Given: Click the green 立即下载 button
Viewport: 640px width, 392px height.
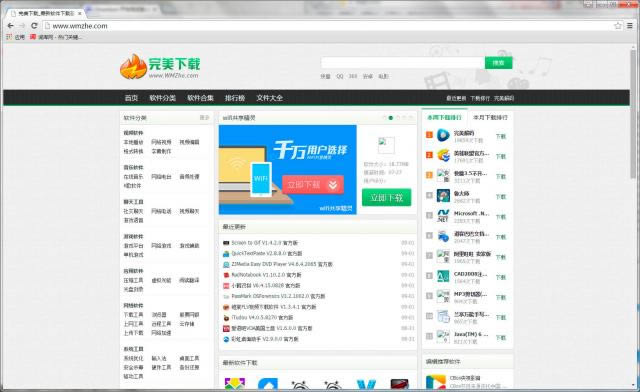Looking at the screenshot, I should click(x=387, y=198).
